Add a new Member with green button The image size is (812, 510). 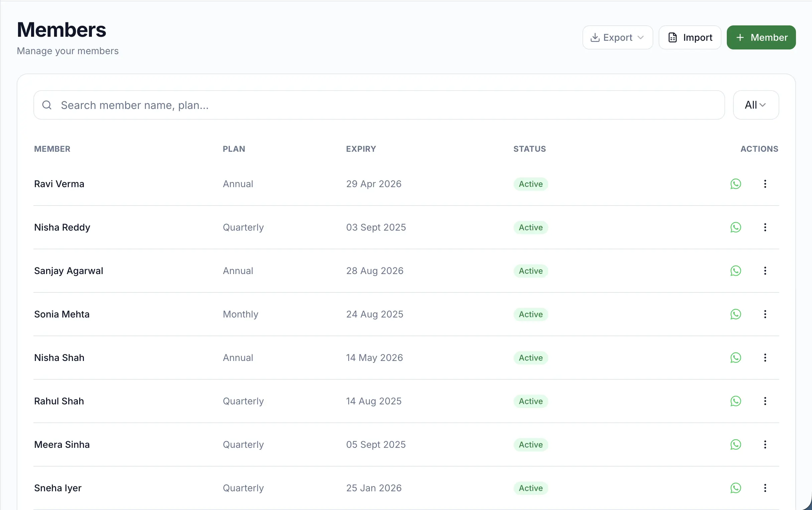(x=761, y=37)
